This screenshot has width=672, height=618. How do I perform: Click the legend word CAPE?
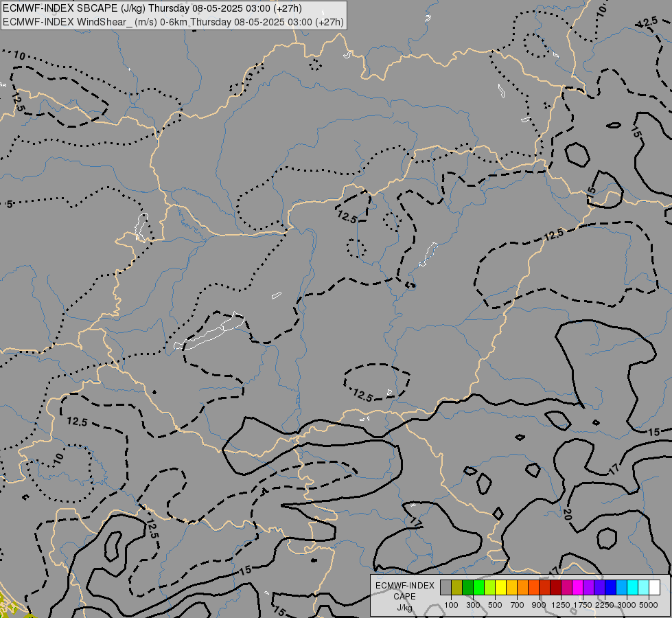[404, 597]
